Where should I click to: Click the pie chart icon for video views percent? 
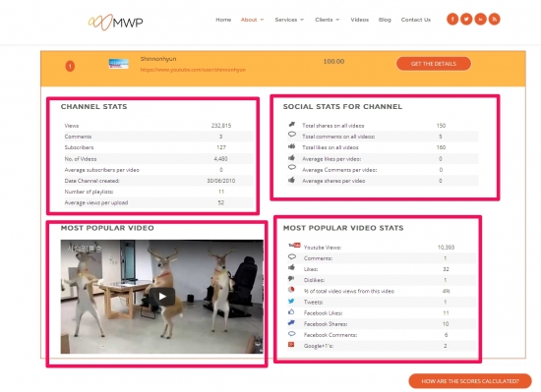click(291, 290)
